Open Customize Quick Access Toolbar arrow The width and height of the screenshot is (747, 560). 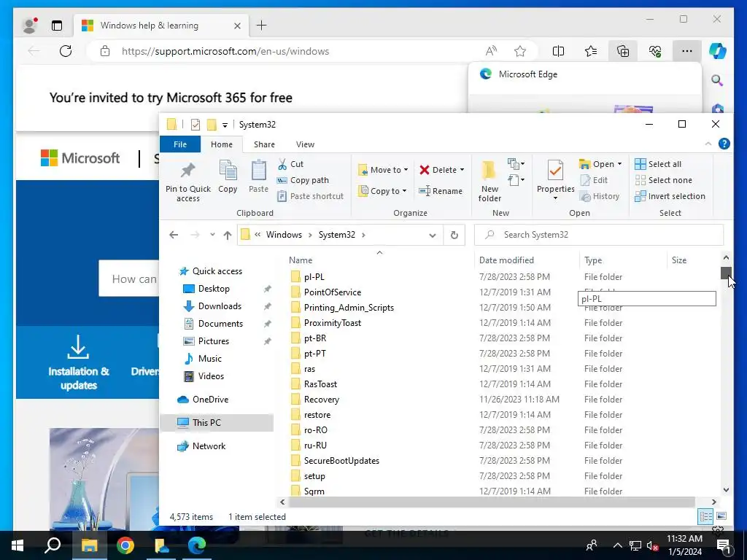point(225,125)
